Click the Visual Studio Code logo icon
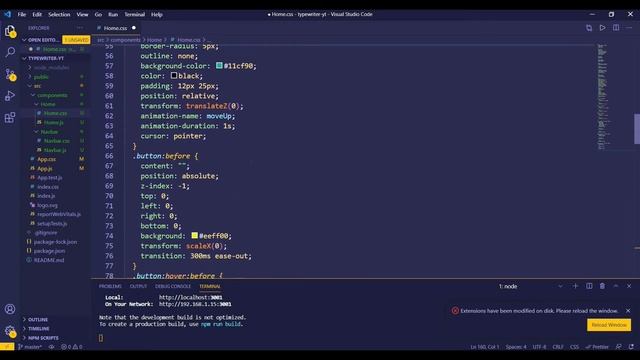 click(7, 14)
